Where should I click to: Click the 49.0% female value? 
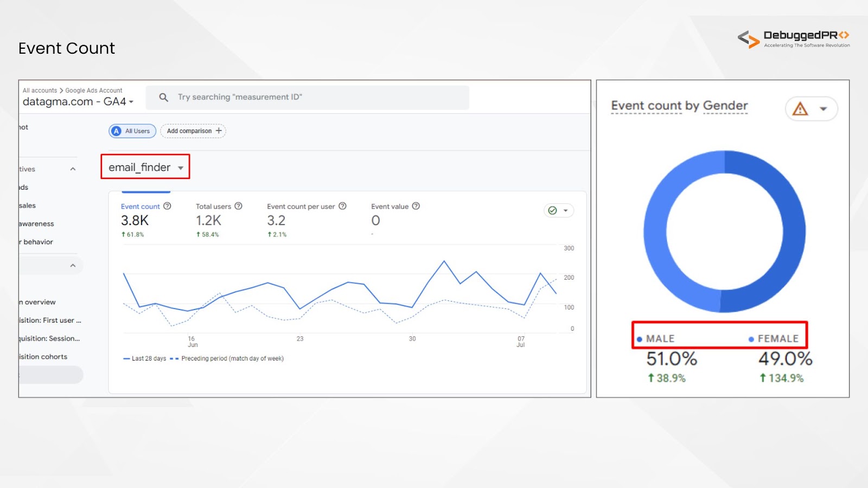coord(785,359)
